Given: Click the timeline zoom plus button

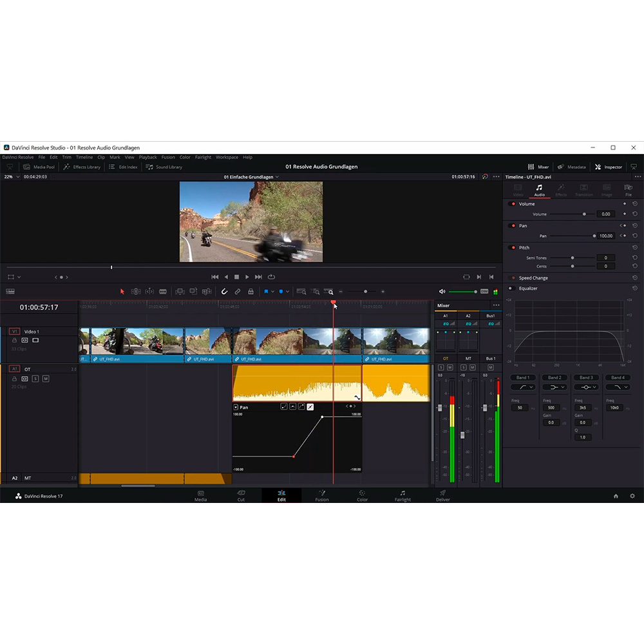Looking at the screenshot, I should coord(383,292).
